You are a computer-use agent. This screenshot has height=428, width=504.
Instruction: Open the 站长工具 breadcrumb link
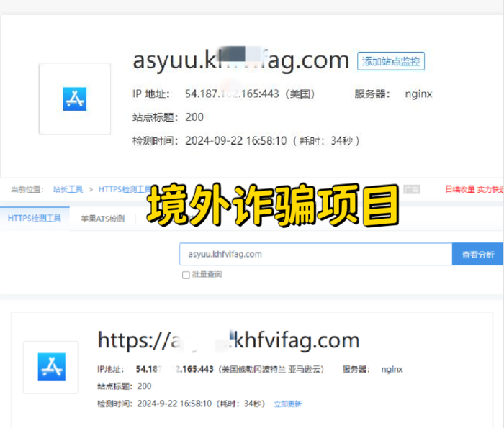click(68, 189)
